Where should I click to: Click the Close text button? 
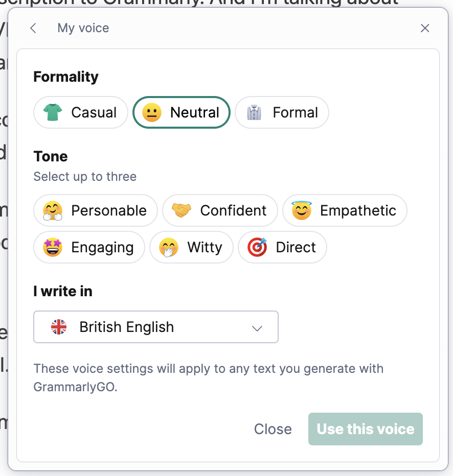coord(273,429)
